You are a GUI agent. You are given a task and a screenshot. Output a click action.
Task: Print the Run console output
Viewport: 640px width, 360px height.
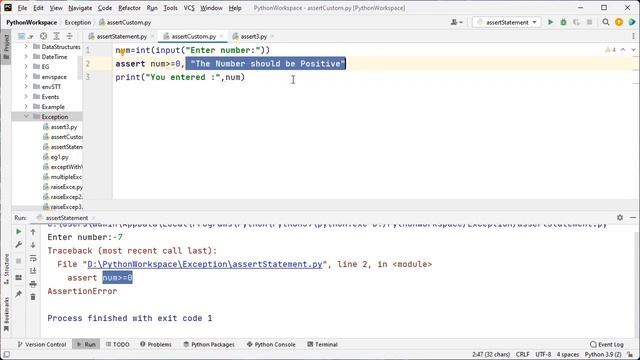click(33, 284)
